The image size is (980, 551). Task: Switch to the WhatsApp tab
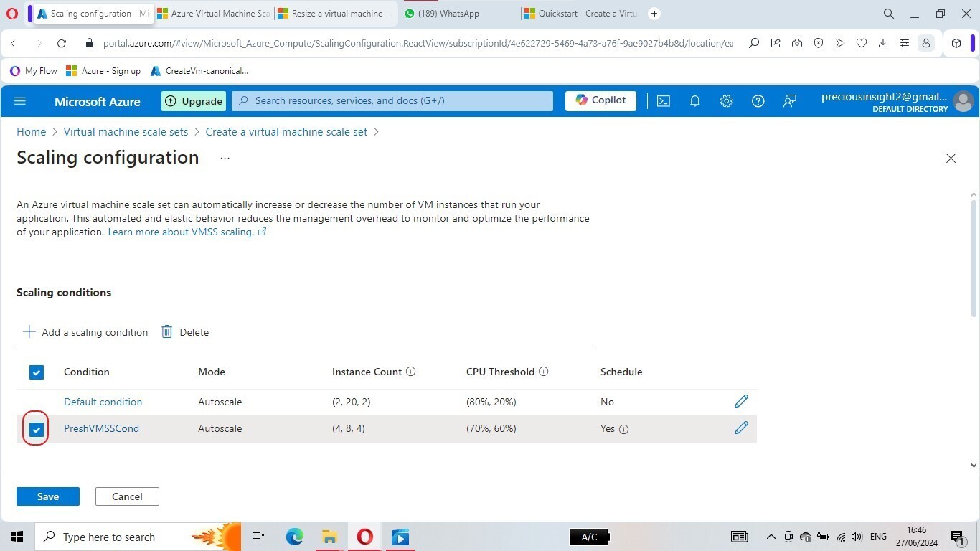click(x=459, y=14)
